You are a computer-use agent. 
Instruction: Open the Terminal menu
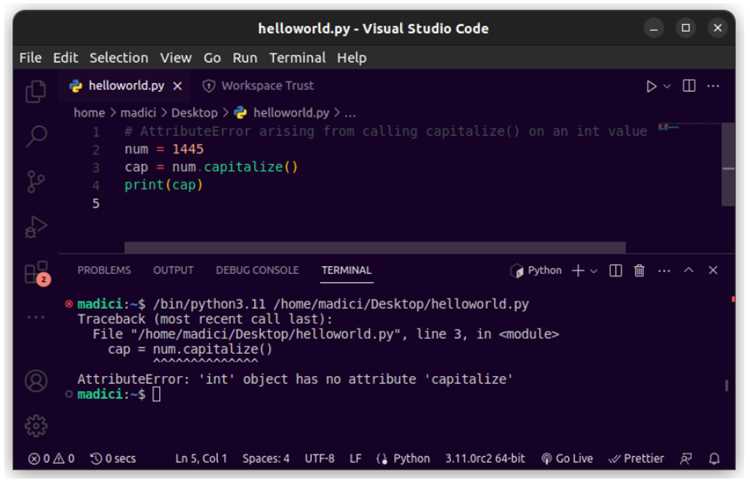coord(298,58)
